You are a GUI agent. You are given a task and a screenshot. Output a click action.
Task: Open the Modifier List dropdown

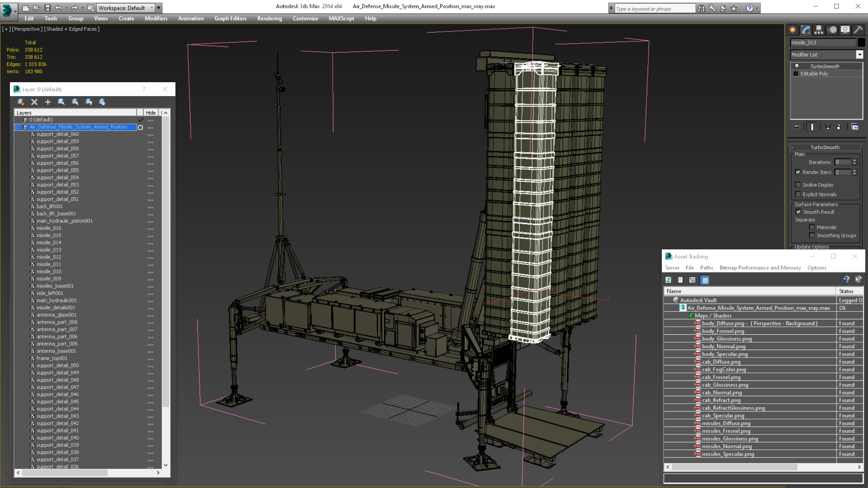(x=860, y=55)
